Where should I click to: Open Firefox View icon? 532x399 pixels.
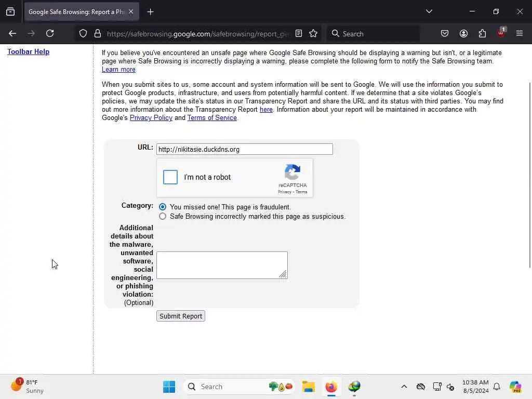click(10, 12)
